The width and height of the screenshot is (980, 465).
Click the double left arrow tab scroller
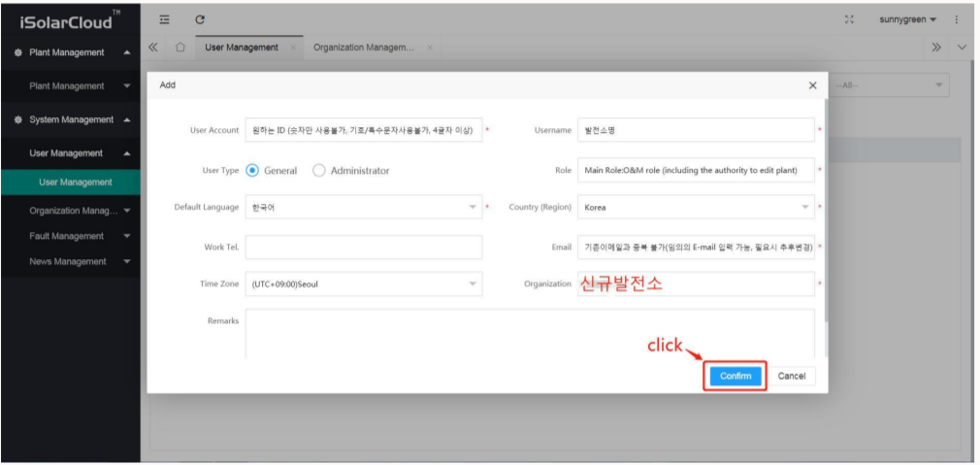click(x=153, y=48)
